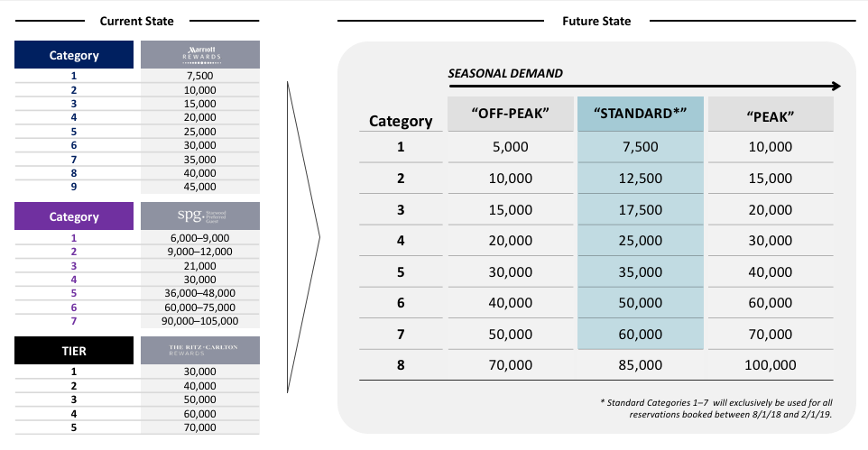Select the 85,000 standard cell
The height and width of the screenshot is (450, 868).
tap(640, 365)
